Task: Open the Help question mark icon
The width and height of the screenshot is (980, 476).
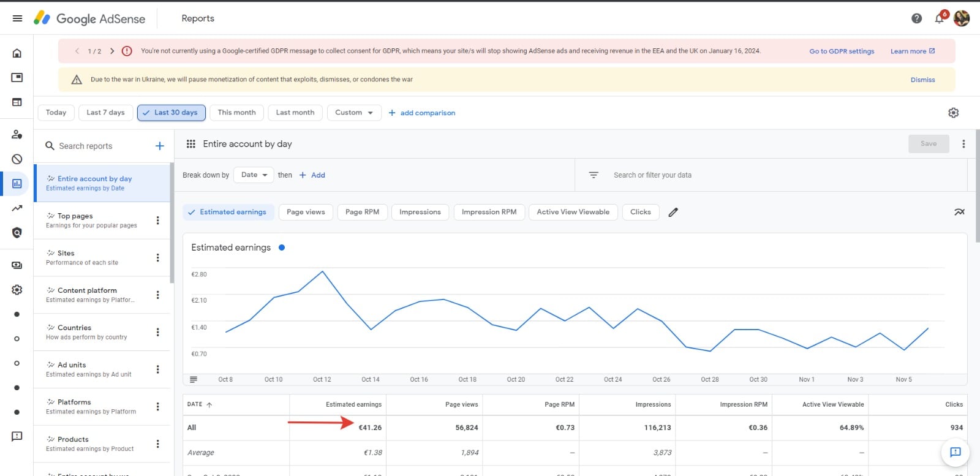Action: click(916, 18)
